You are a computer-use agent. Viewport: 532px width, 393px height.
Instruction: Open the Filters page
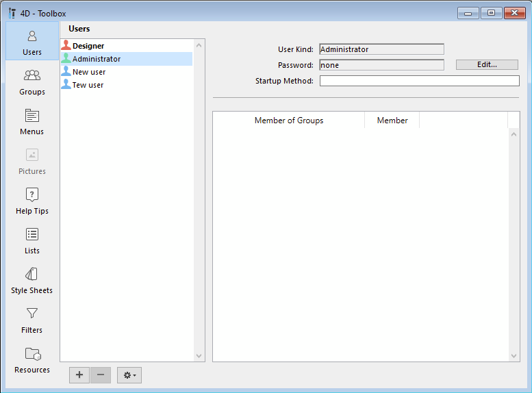pos(32,320)
